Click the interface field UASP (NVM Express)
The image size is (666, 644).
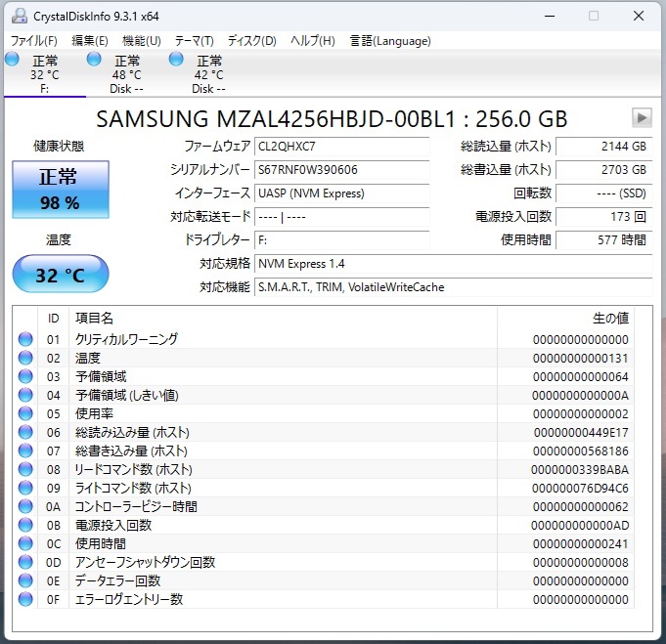pyautogui.click(x=341, y=193)
